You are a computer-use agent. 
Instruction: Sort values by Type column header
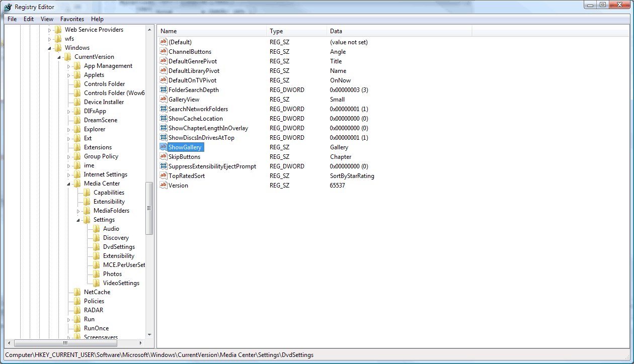(x=297, y=31)
